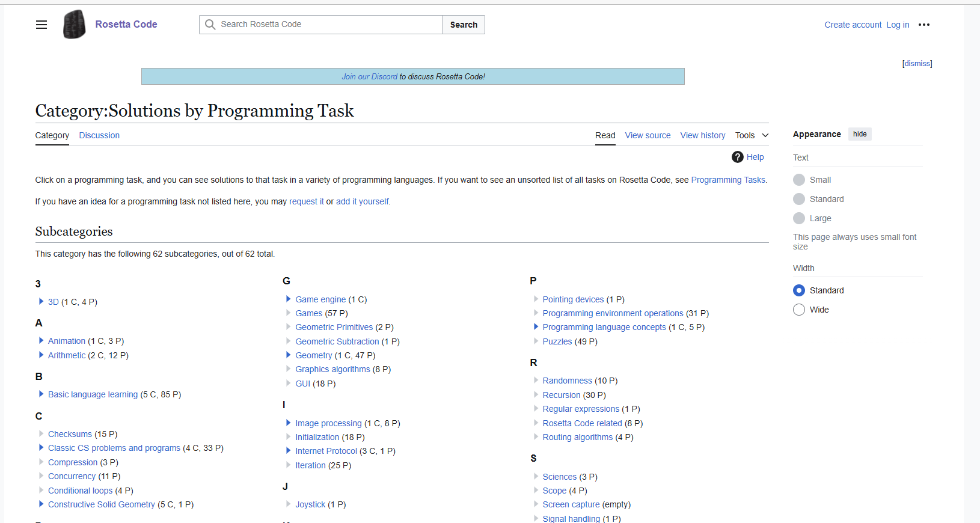Expand the 3D subcategory arrow
The height and width of the screenshot is (523, 980).
[x=41, y=301]
